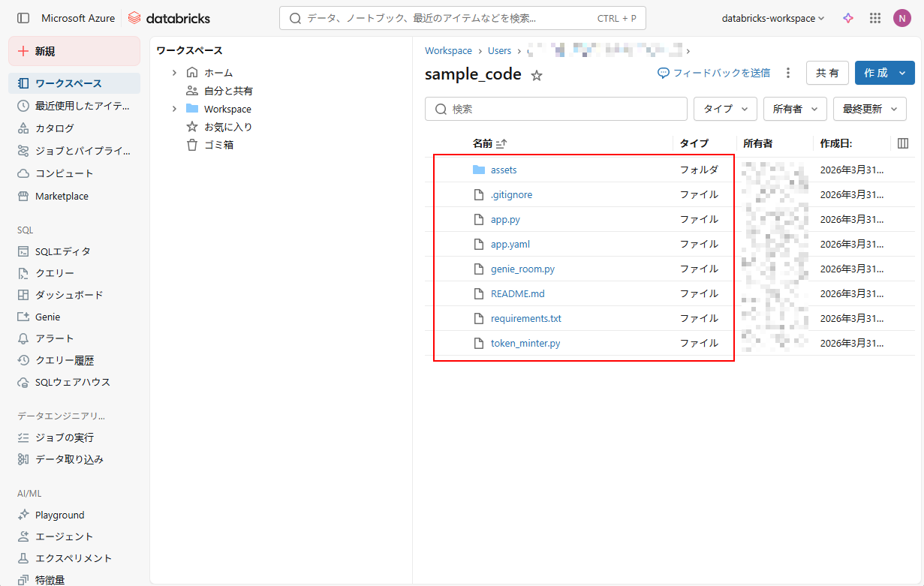Select カタログ in the sidebar

tap(55, 128)
